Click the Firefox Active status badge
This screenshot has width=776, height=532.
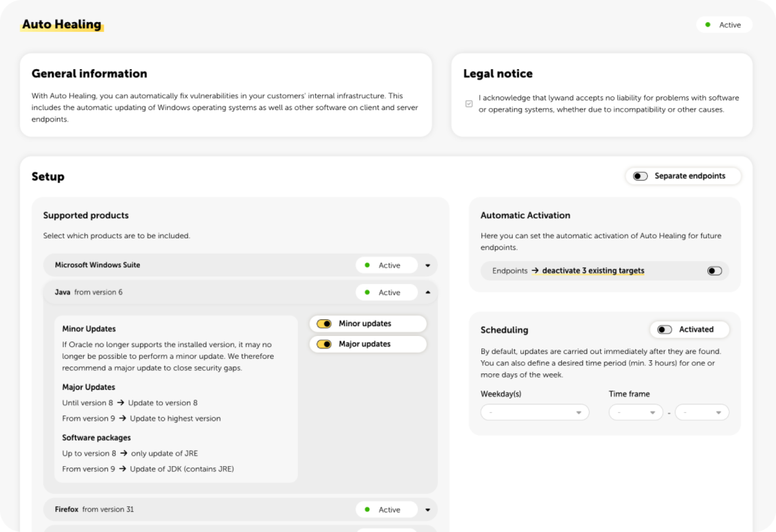click(386, 510)
